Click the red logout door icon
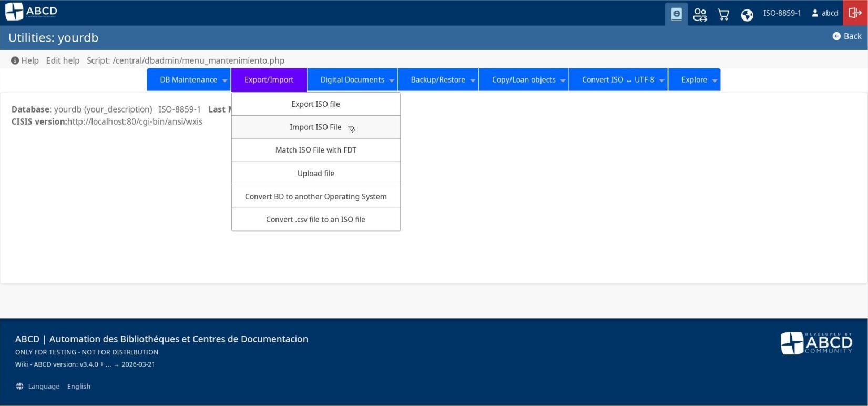Screen dimensions: 868x406 [x=855, y=13]
